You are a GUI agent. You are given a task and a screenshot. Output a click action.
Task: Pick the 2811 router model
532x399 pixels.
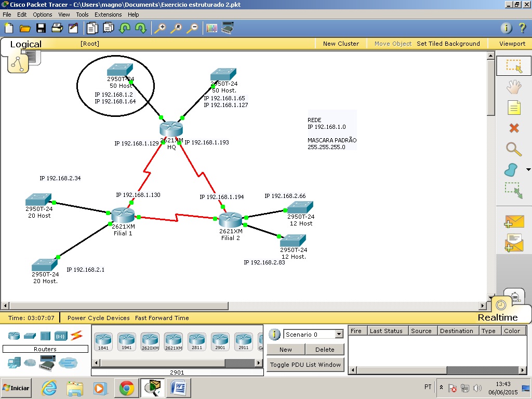point(197,341)
